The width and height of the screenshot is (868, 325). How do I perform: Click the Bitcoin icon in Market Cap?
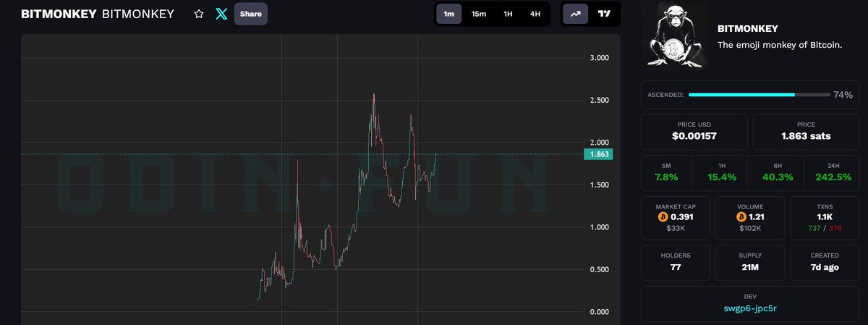pos(662,217)
